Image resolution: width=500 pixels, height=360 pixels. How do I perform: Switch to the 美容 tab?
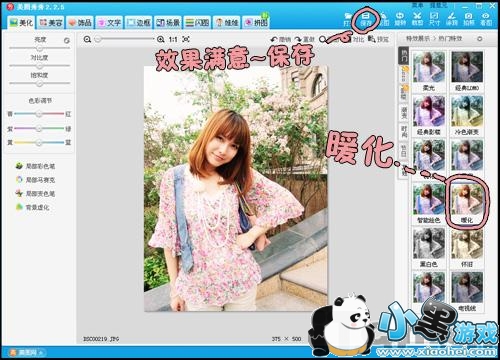pyautogui.click(x=51, y=22)
